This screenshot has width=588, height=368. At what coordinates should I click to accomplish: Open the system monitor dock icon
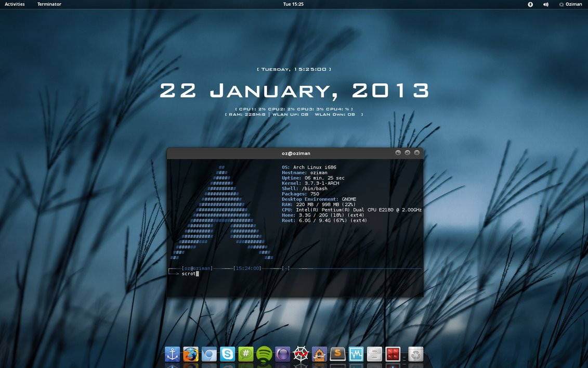coord(356,354)
